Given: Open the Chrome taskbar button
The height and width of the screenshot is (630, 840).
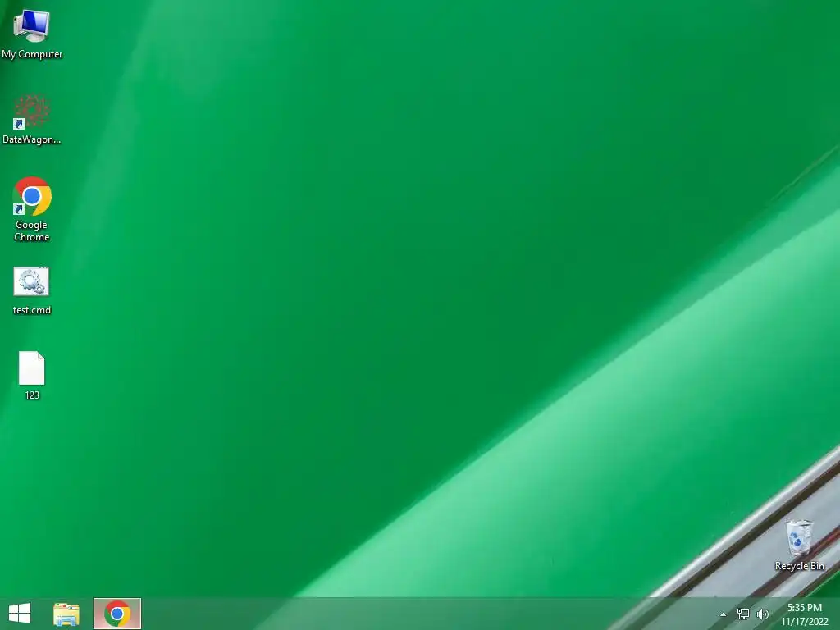Looking at the screenshot, I should pyautogui.click(x=117, y=614).
